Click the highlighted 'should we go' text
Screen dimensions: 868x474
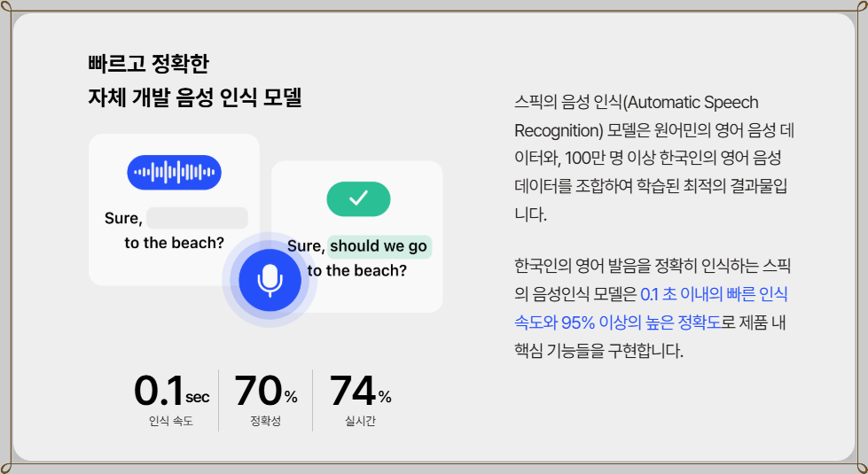[x=379, y=246]
